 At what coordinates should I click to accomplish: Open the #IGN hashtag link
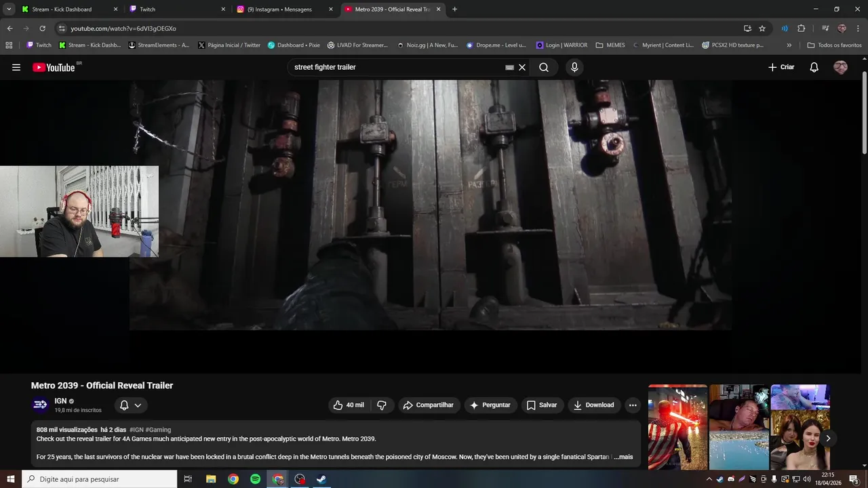click(136, 430)
